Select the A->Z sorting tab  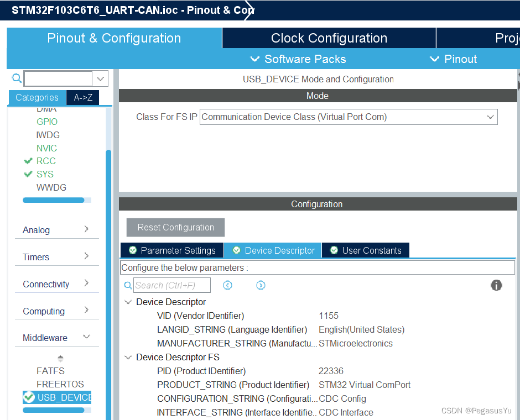[x=84, y=97]
